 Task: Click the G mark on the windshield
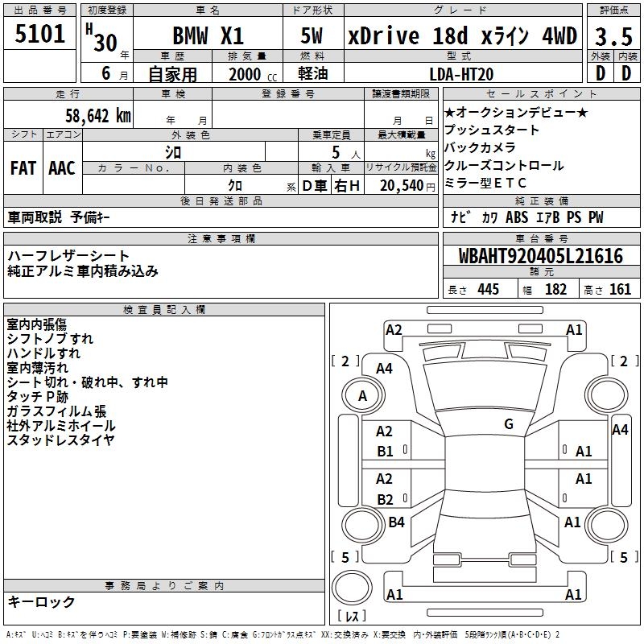[508, 424]
